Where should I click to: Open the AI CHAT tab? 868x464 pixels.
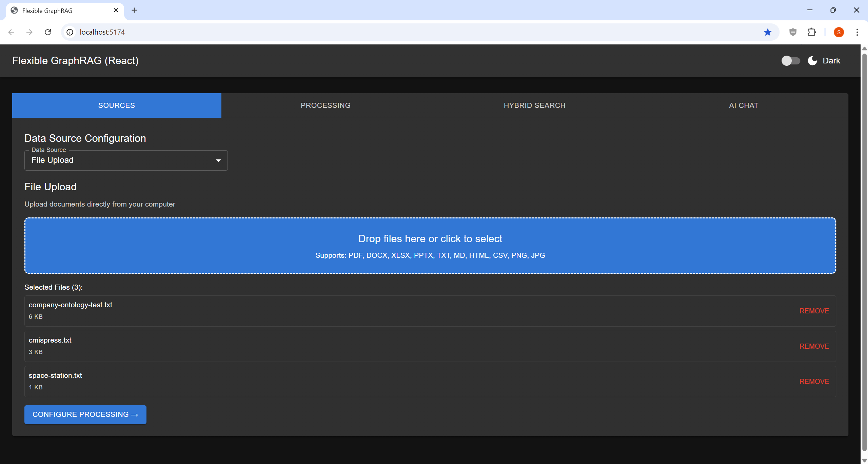pos(743,105)
